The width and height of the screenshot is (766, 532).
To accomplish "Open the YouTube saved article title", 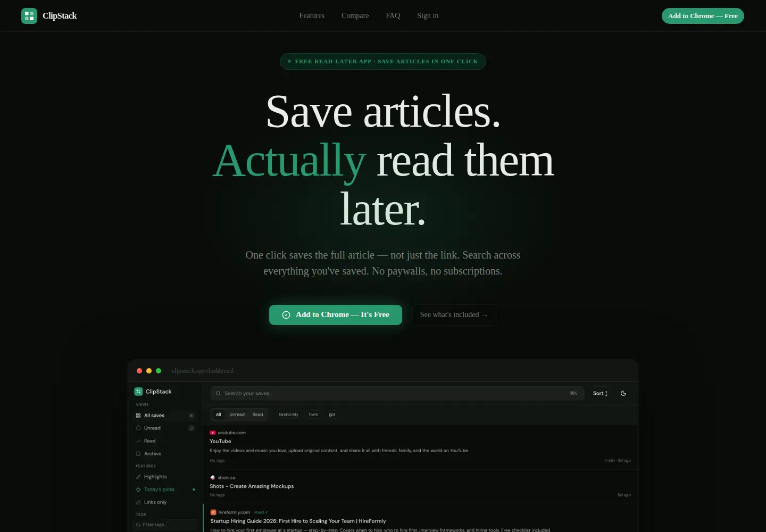I will pos(220,442).
